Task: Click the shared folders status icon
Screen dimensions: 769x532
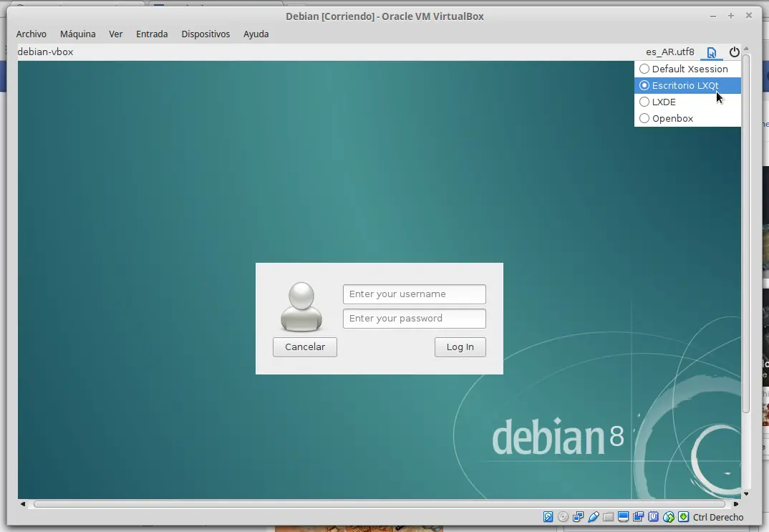Action: point(608,517)
